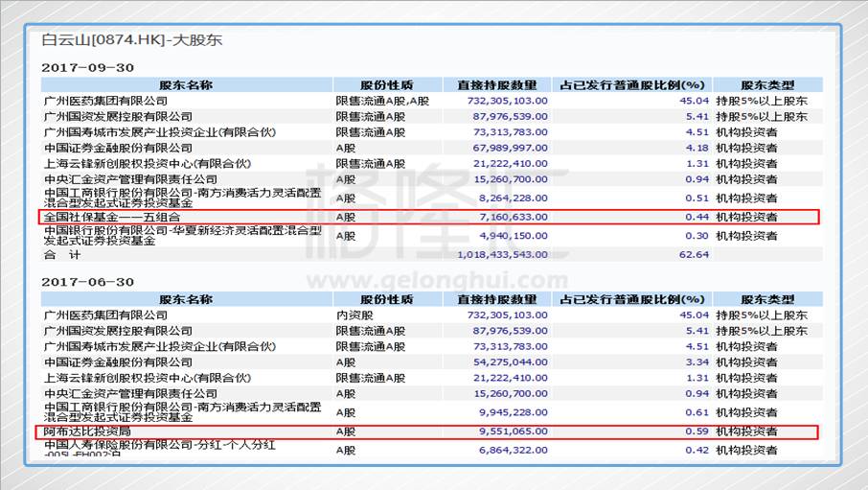868x490 pixels.
Task: Click 直接持股数量 header in the 2017-06-30 table
Action: coord(496,299)
